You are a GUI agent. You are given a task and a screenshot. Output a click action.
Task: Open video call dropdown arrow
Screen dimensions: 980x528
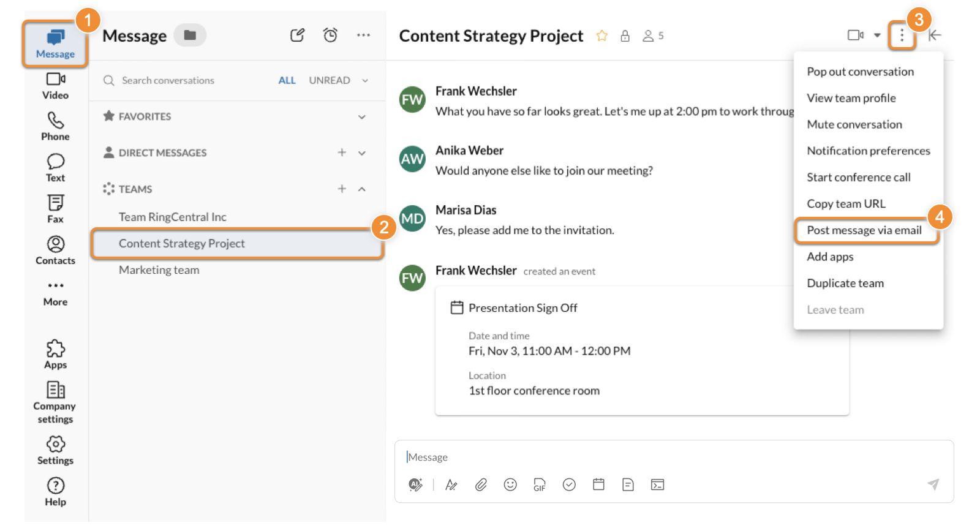pos(877,36)
